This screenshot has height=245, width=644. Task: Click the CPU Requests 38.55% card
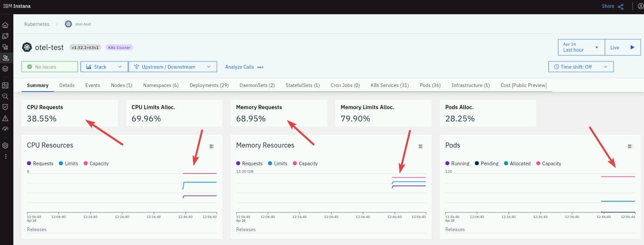(x=70, y=113)
